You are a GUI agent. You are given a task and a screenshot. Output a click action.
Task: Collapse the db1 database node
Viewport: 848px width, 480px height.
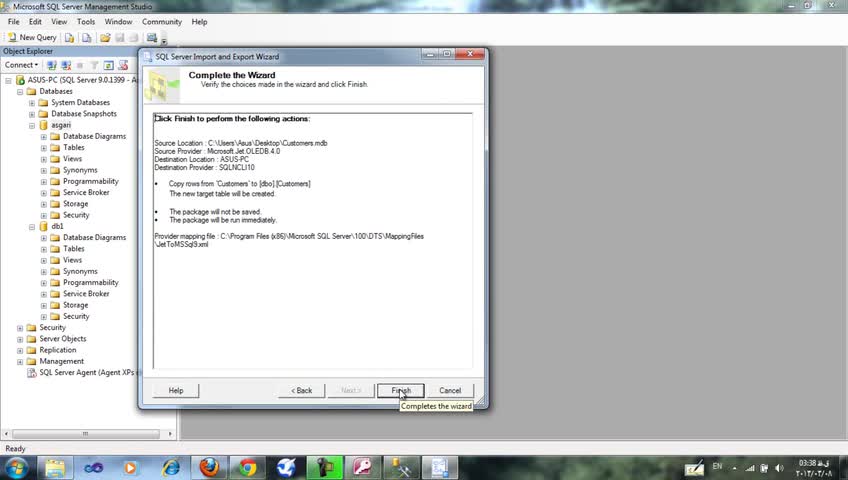tap(32, 227)
